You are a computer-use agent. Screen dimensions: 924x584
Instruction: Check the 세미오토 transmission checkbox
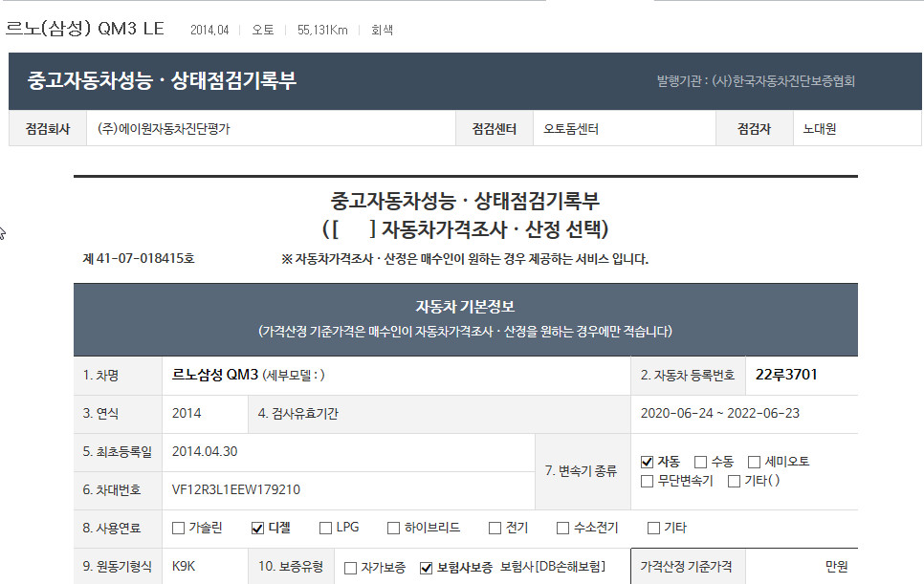coord(755,462)
